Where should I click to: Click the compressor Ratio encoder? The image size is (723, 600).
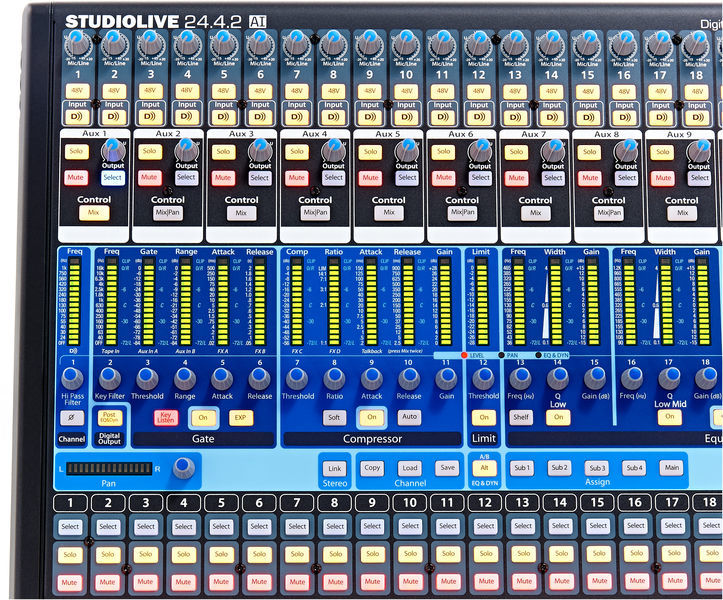click(x=334, y=378)
